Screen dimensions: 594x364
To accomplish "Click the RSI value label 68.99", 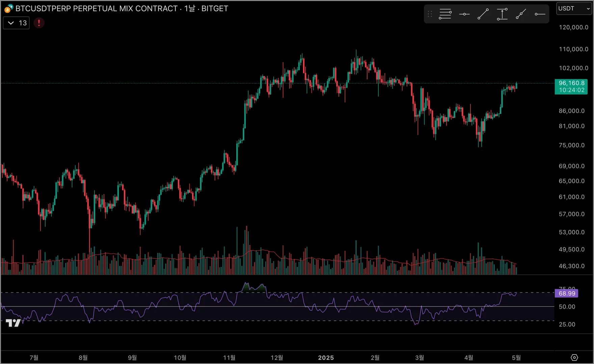I will [x=567, y=293].
